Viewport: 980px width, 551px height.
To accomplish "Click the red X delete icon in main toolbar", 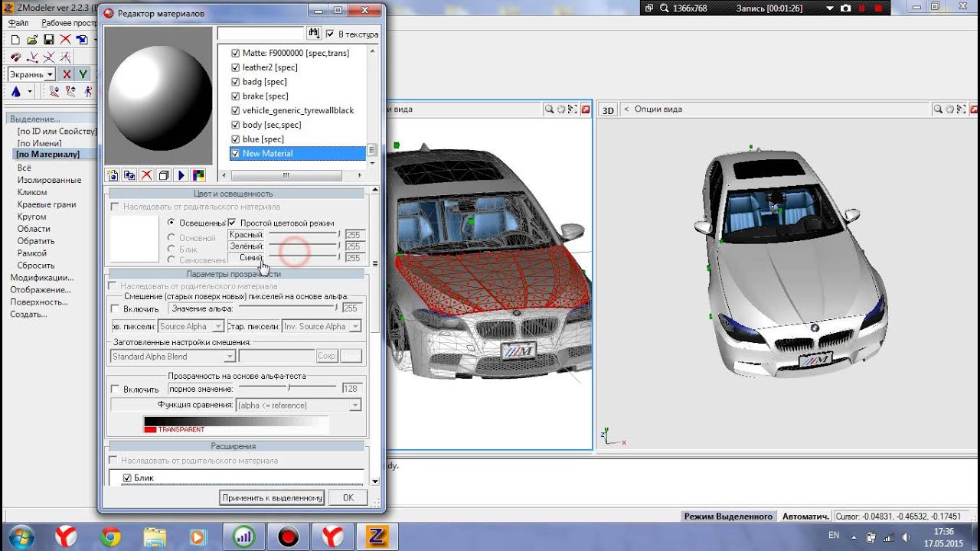I will coord(65,40).
